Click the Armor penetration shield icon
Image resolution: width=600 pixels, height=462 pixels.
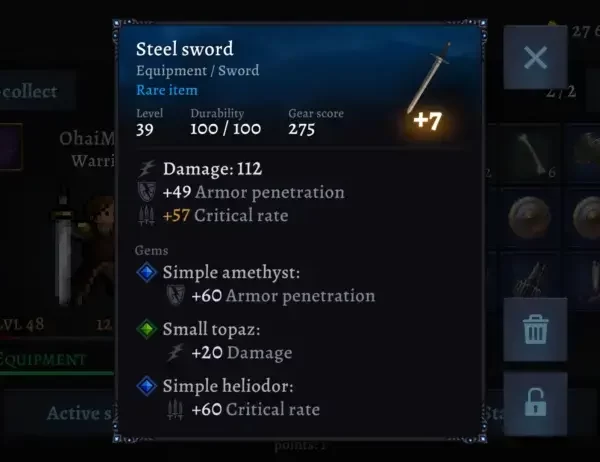click(x=147, y=192)
